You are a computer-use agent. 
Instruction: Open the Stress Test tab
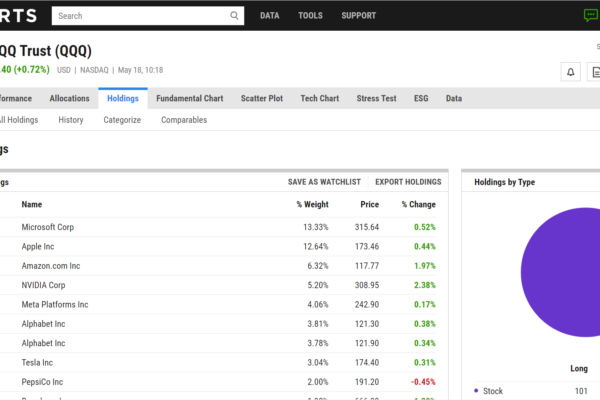376,98
